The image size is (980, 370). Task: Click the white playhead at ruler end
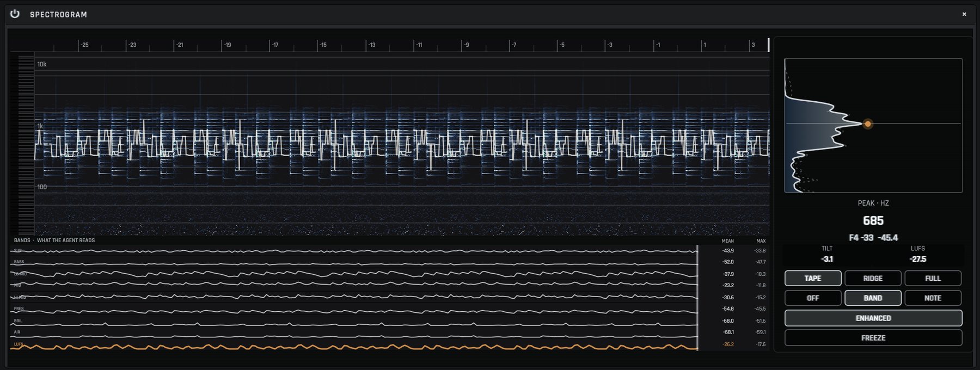(x=768, y=45)
